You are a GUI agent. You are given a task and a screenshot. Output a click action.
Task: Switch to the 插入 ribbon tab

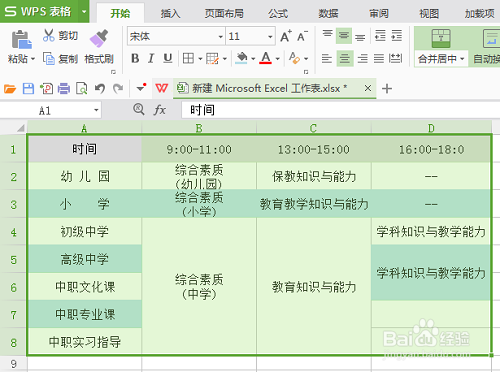point(170,13)
